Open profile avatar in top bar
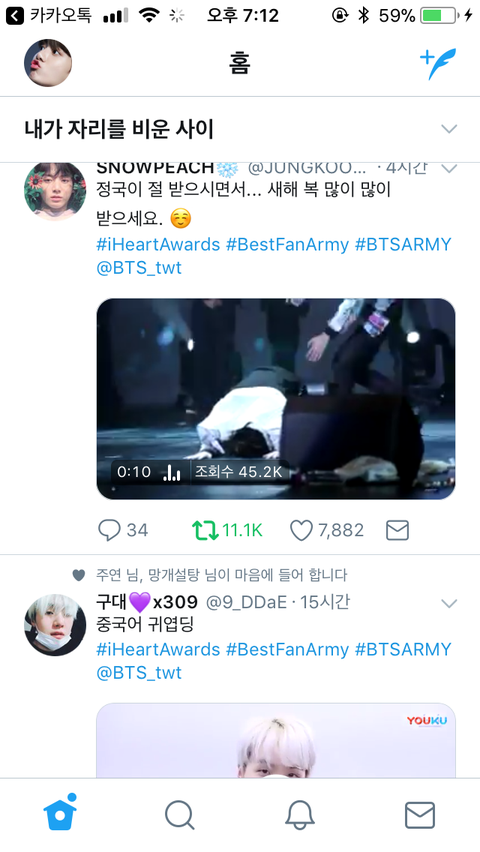Image resolution: width=480 pixels, height=852 pixels. 48,63
